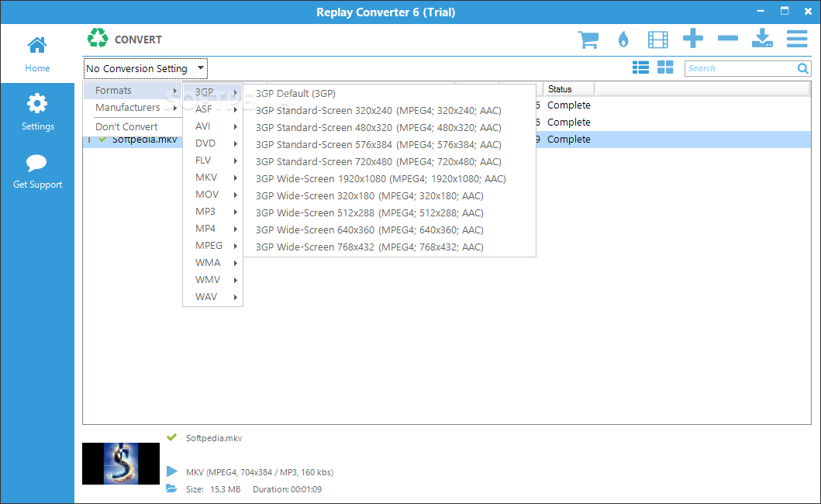
Task: Expand the MKV format submenu
Action: (213, 177)
